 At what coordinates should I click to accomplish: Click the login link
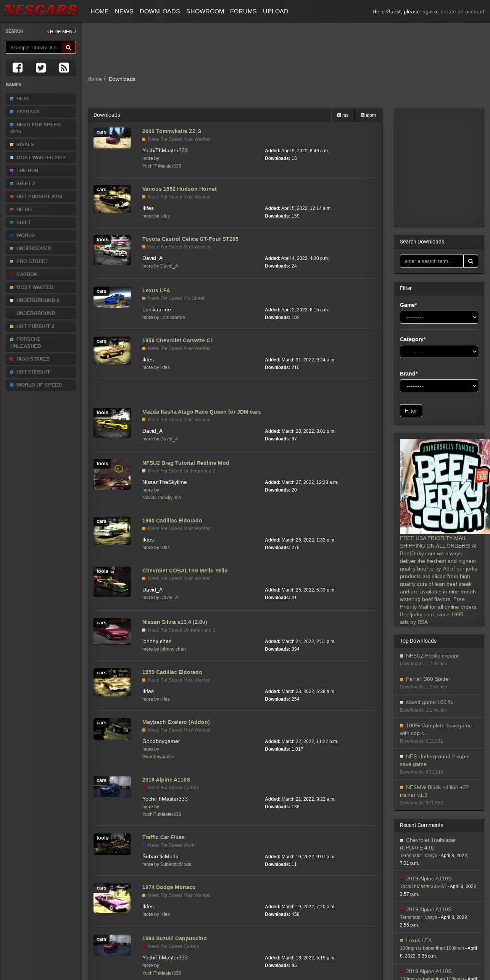click(x=427, y=12)
